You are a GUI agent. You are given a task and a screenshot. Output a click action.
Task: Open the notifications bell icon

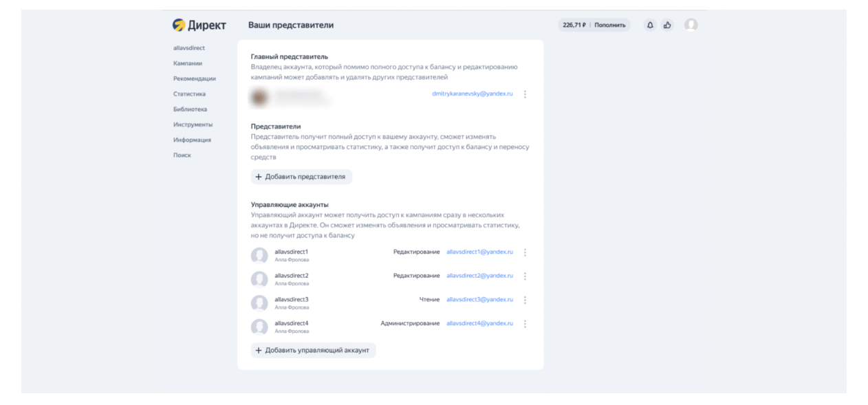[650, 25]
